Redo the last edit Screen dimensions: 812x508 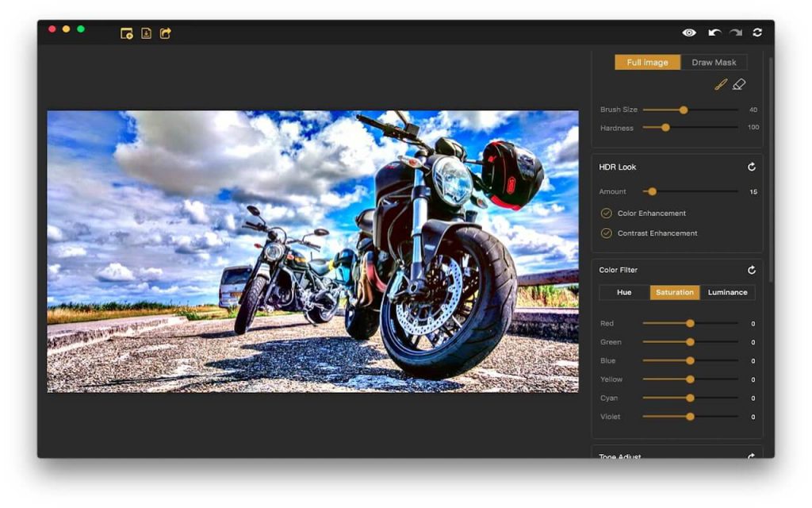pos(734,33)
